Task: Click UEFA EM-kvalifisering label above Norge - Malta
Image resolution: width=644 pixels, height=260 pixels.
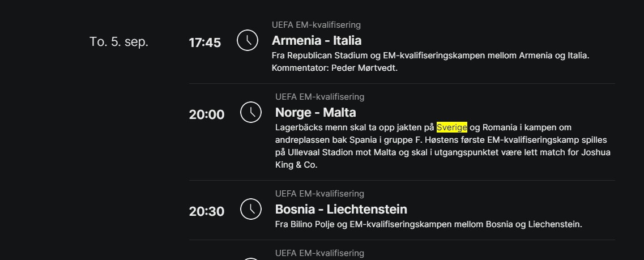Action: coord(319,97)
